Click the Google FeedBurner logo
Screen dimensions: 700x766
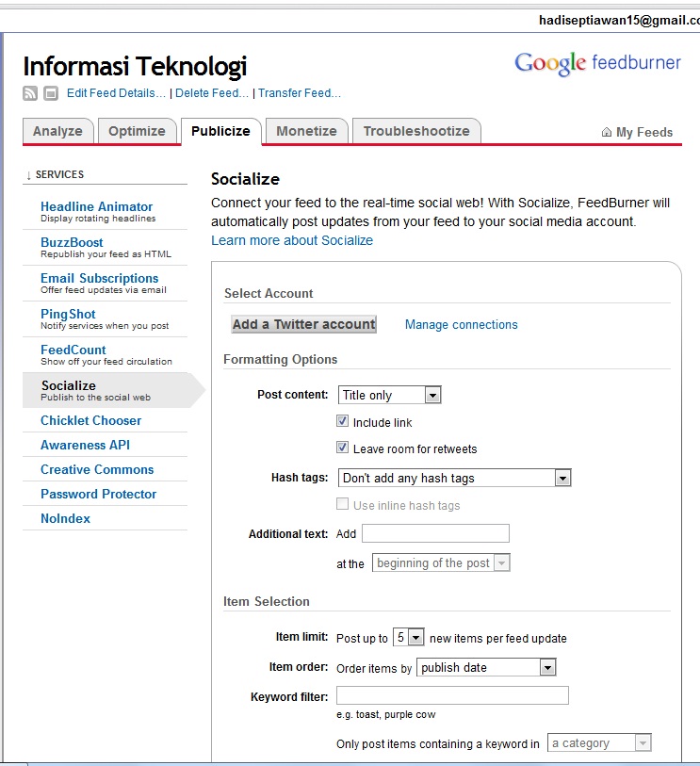click(597, 63)
